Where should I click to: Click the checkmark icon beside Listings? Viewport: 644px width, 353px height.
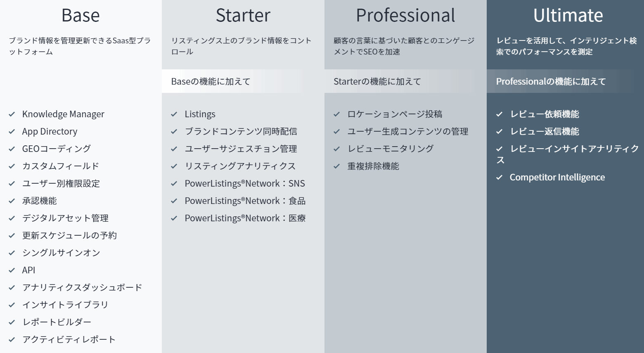pyautogui.click(x=174, y=114)
